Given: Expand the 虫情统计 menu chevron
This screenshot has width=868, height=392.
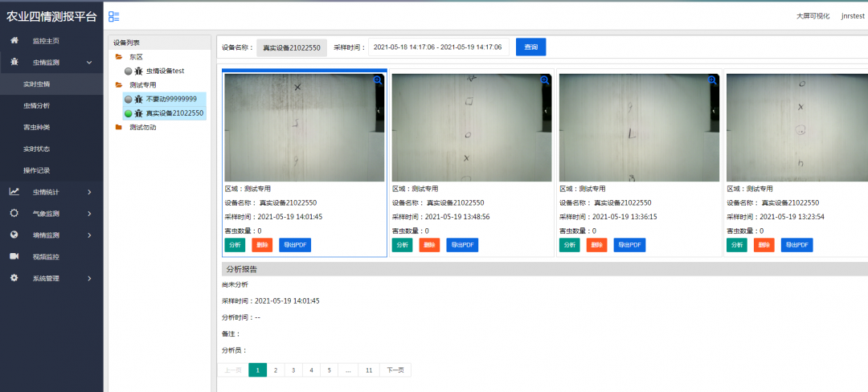Looking at the screenshot, I should click(90, 192).
